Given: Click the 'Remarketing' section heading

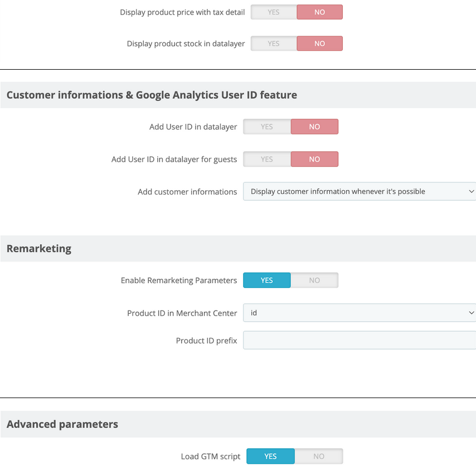Looking at the screenshot, I should tap(39, 249).
